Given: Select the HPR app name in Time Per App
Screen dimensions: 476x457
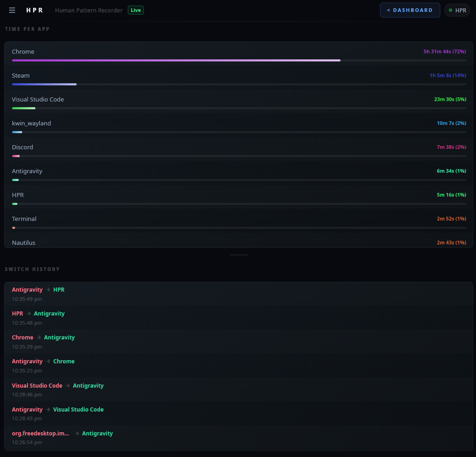Looking at the screenshot, I should pyautogui.click(x=17, y=195).
